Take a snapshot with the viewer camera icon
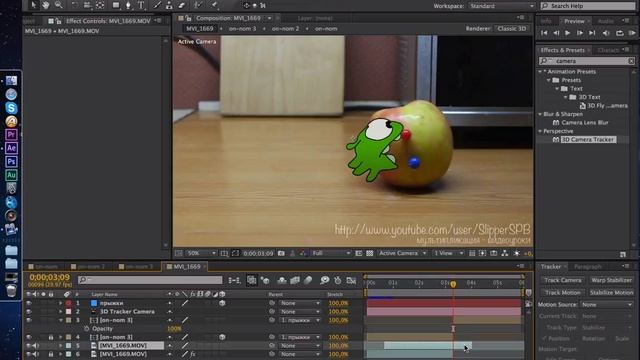 [x=281, y=253]
